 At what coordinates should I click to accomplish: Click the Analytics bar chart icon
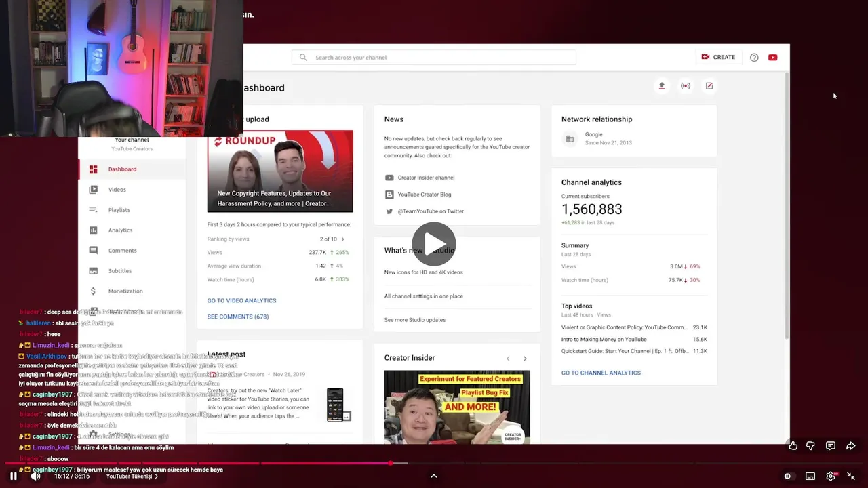click(x=94, y=230)
